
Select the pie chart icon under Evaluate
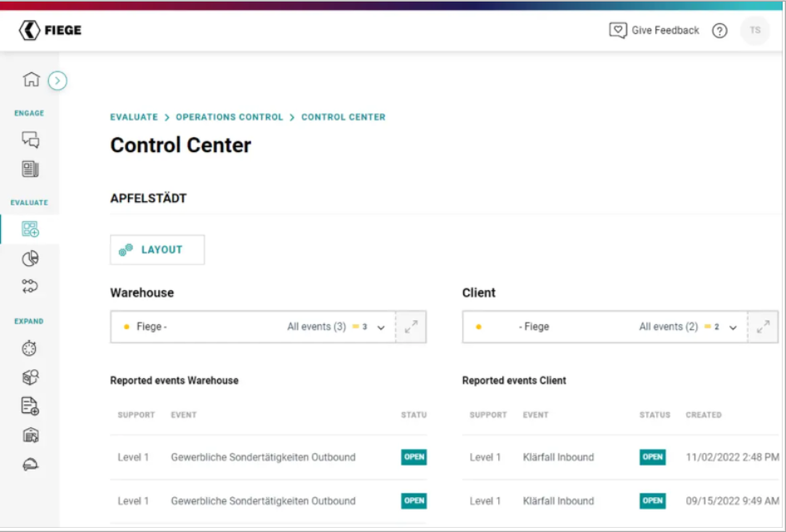click(31, 259)
